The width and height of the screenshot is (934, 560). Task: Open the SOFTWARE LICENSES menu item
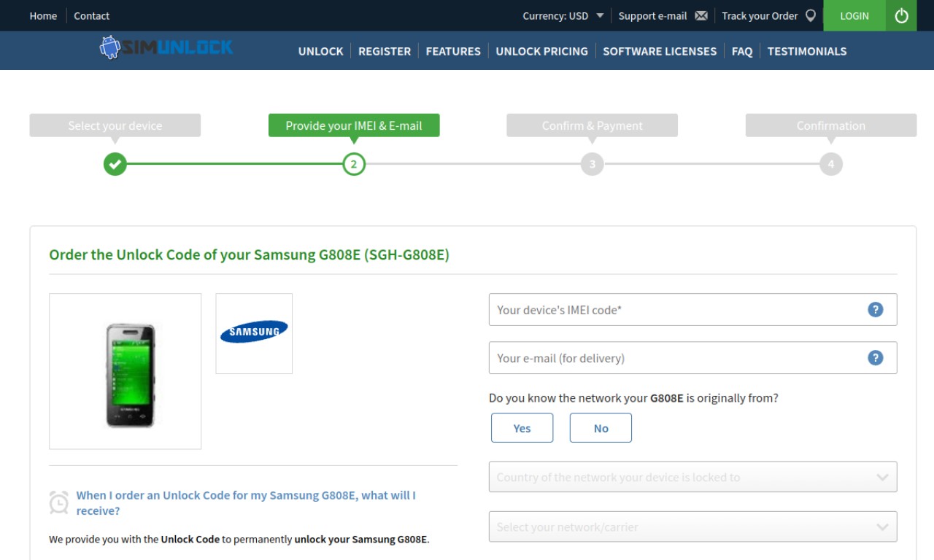click(660, 51)
